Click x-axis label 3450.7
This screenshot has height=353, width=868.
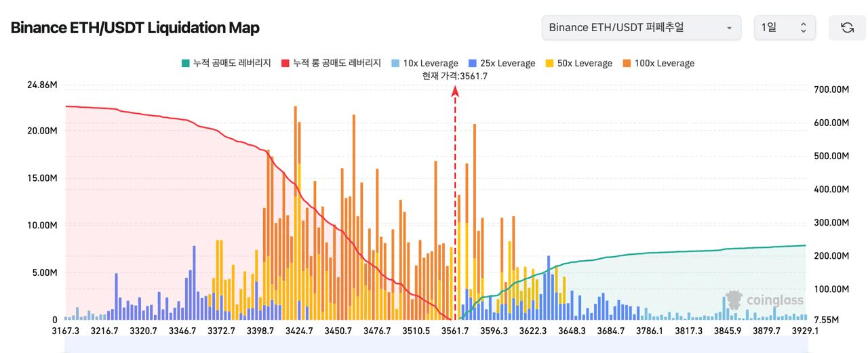pos(338,331)
